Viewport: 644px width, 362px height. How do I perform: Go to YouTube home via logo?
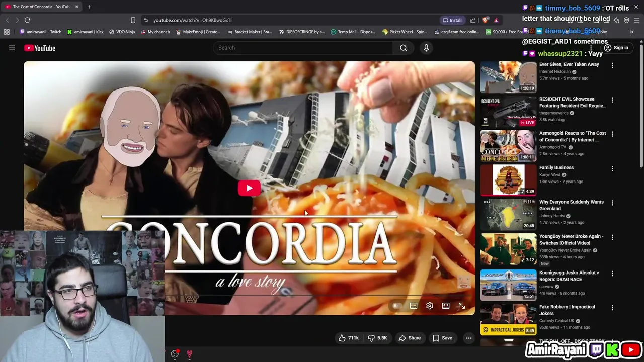39,48
